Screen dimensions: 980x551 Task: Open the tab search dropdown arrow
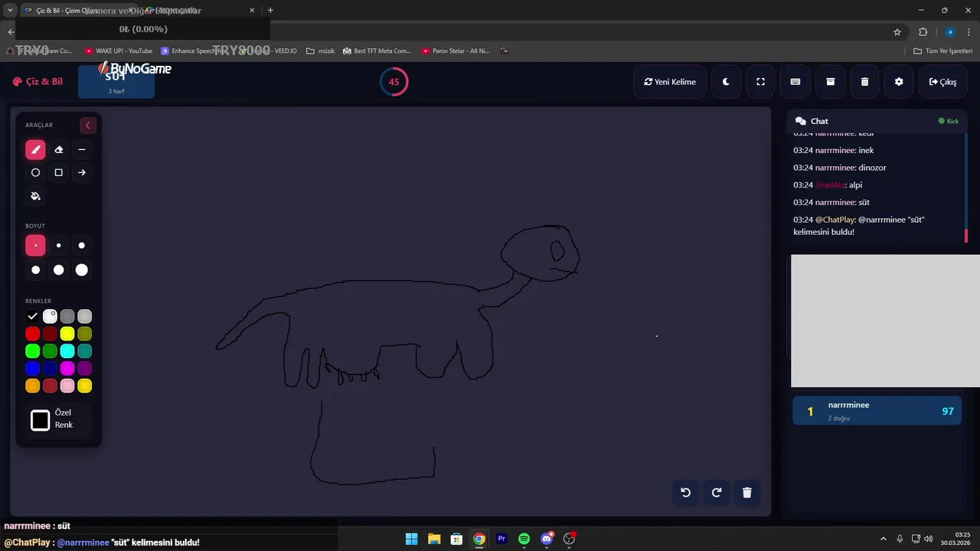(10, 11)
